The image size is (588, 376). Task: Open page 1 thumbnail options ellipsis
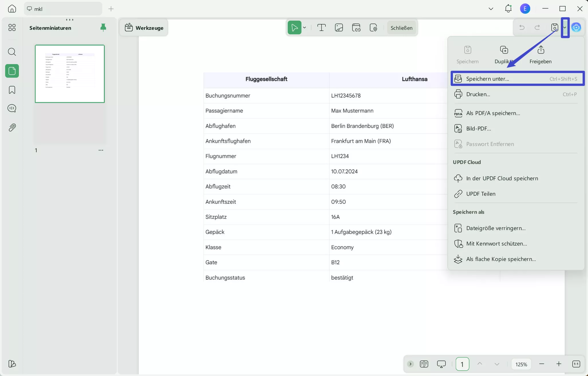(101, 150)
